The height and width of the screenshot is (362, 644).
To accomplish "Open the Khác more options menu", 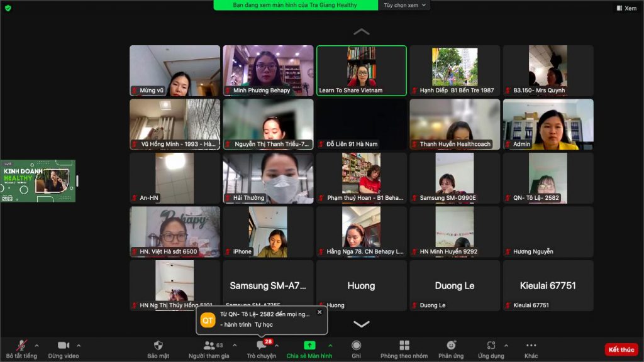I will (531, 345).
